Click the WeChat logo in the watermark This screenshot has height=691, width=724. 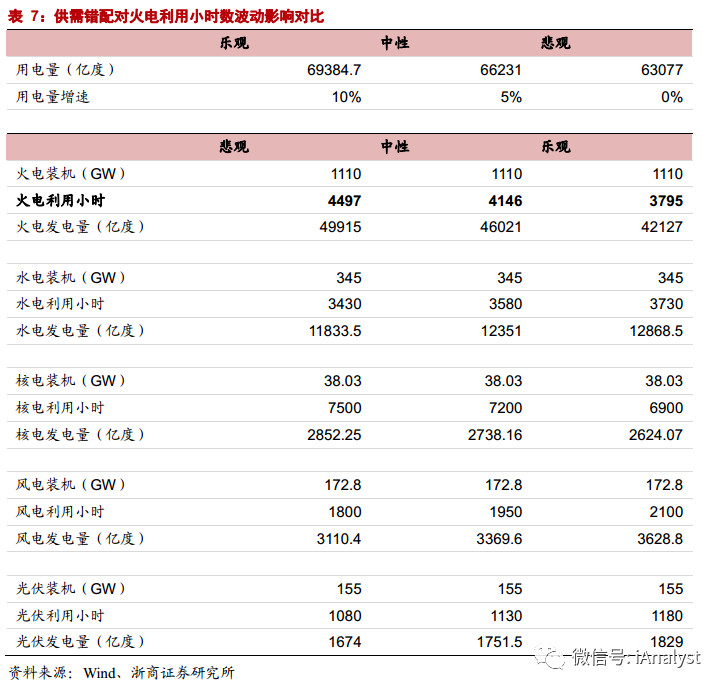coord(549,657)
